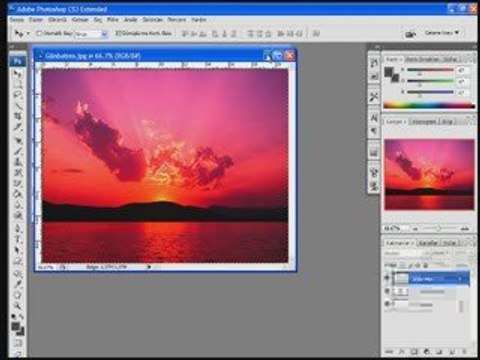Open Adobe Bridge from the options bar
The image size is (480, 360).
[411, 34]
